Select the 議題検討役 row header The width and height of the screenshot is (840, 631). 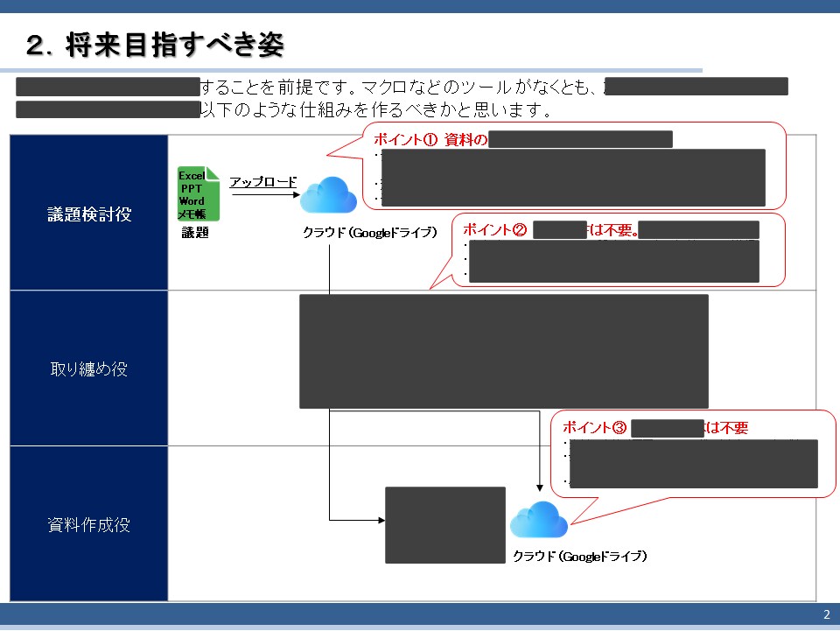click(x=89, y=213)
